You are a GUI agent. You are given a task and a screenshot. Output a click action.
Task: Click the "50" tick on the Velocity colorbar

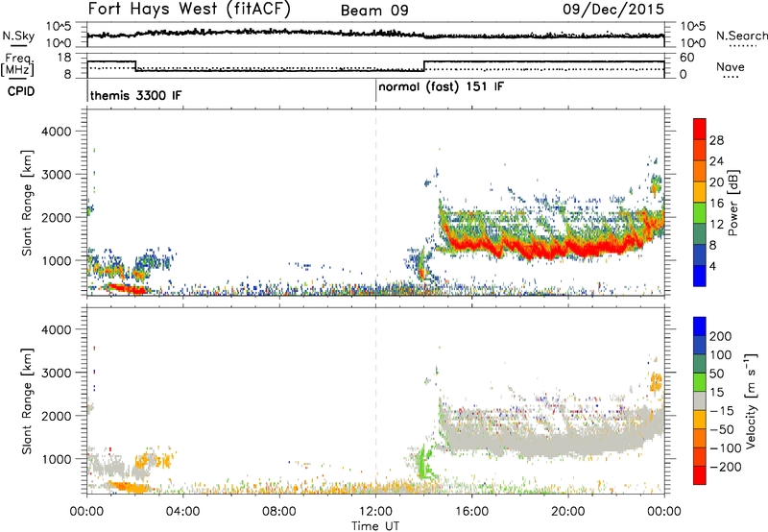coord(716,374)
